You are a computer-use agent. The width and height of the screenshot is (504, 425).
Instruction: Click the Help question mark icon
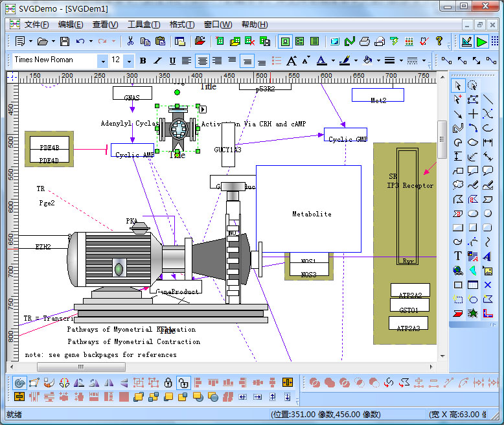(439, 41)
